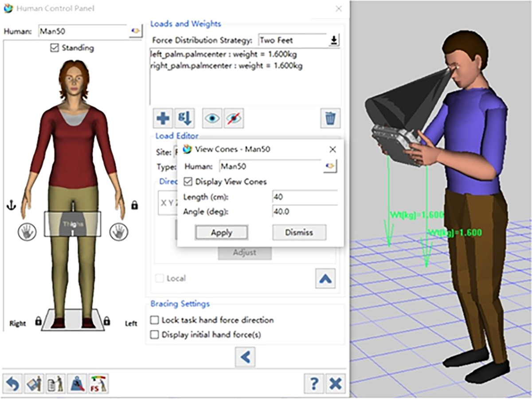Click the padlock beside the left hand
The width and height of the screenshot is (532, 399).
[135, 205]
